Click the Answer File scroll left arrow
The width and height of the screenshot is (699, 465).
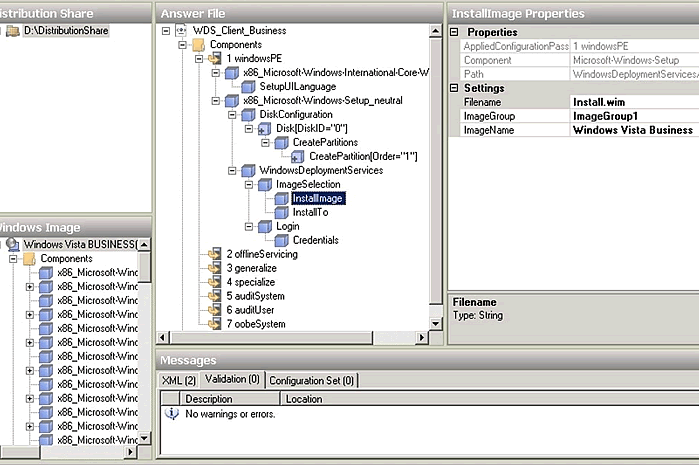pyautogui.click(x=163, y=337)
